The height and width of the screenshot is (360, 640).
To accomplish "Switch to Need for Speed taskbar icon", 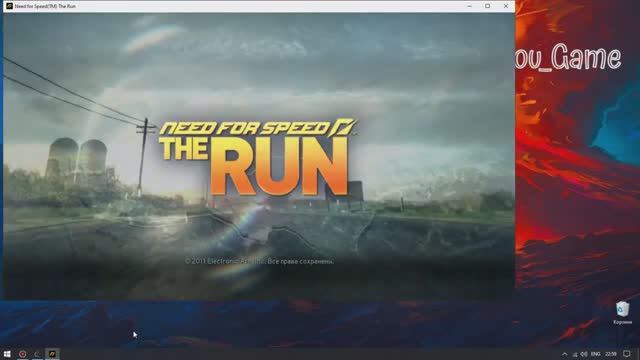I will [52, 354].
